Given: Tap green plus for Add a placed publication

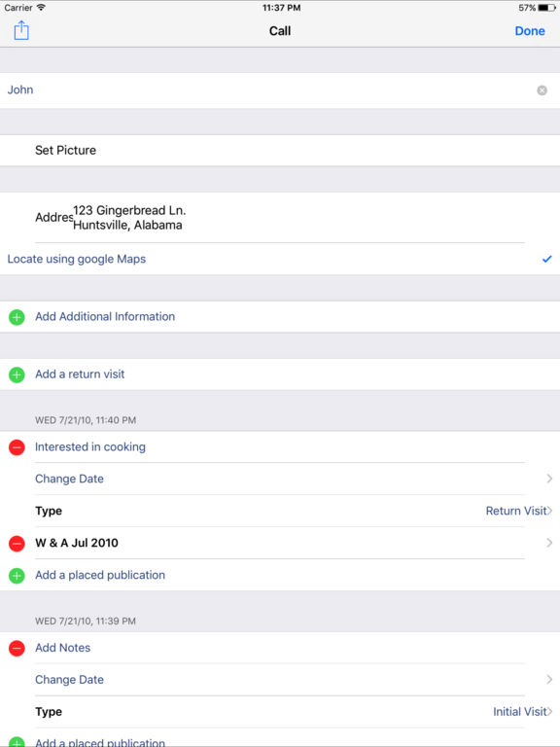Looking at the screenshot, I should (x=17, y=576).
